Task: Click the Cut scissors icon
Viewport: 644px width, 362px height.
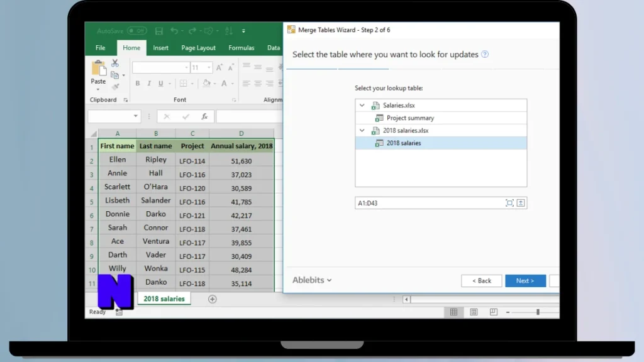Action: coord(115,63)
